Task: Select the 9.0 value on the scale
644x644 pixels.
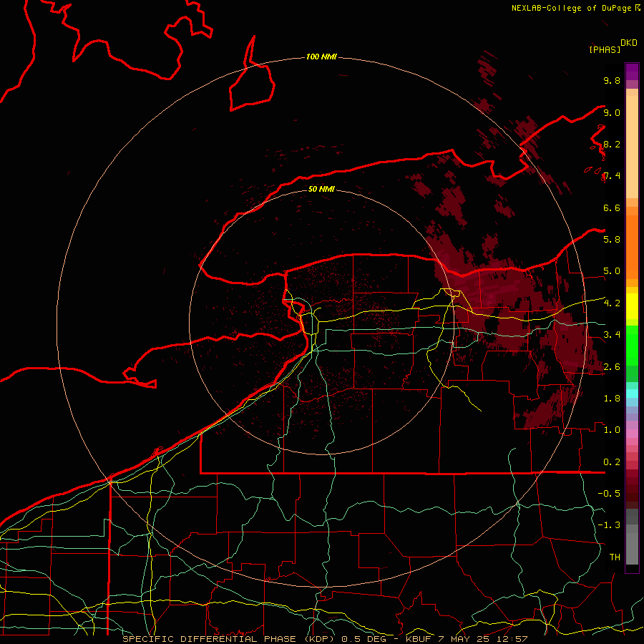Action: tap(612, 112)
